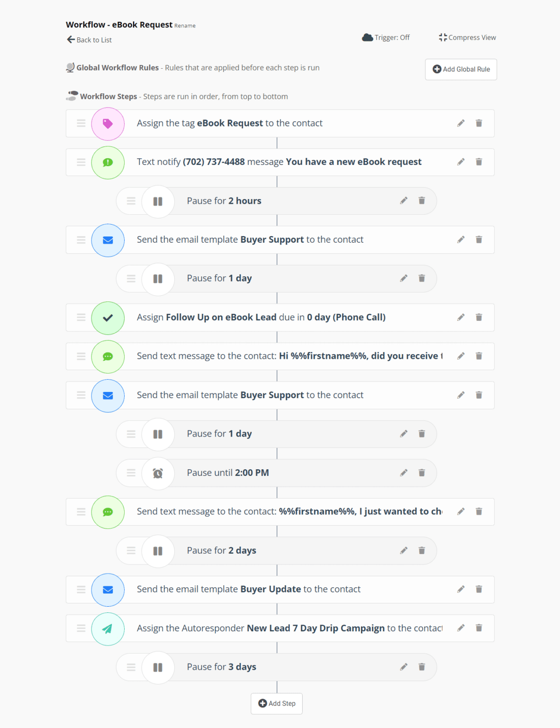Click the drag handle on Assign Follow Up step
560x728 pixels.
[x=81, y=317]
